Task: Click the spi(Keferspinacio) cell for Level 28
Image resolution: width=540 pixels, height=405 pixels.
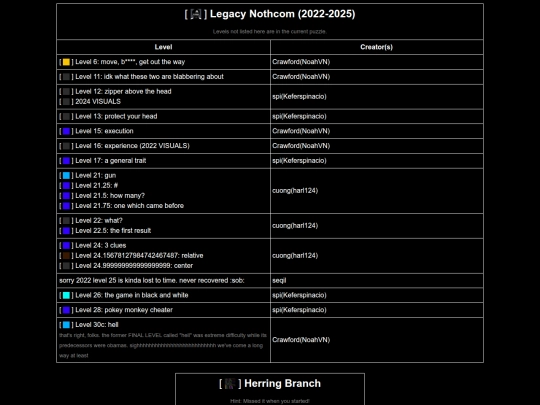Action: pos(377,310)
